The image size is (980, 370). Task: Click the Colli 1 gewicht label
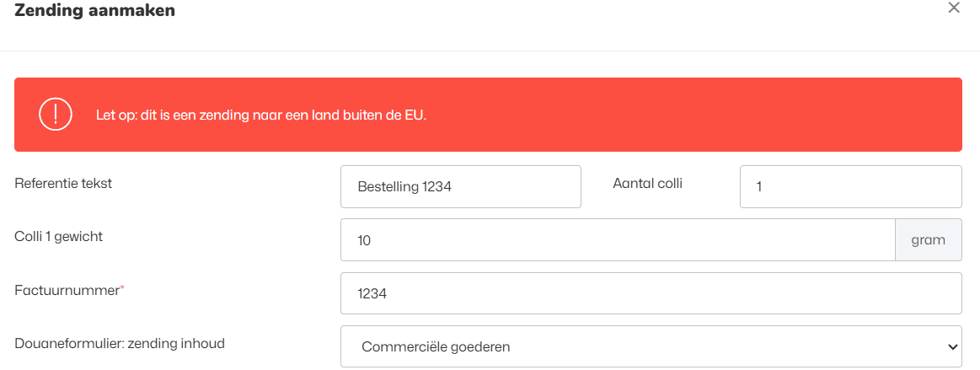pyautogui.click(x=59, y=237)
